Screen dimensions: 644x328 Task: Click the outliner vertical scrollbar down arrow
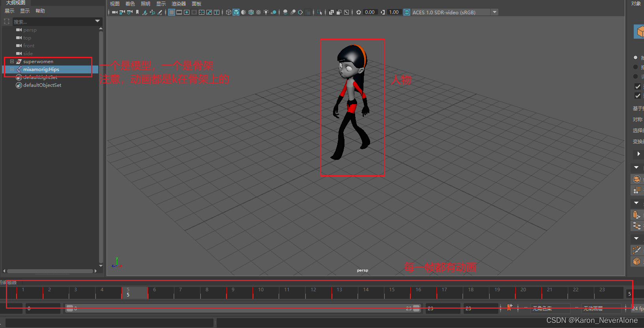(x=101, y=266)
